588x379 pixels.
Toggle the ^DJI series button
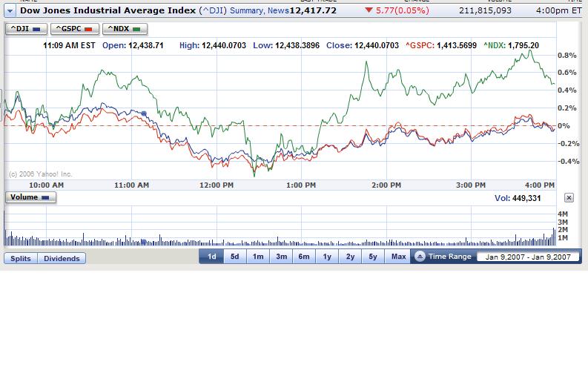pos(26,29)
